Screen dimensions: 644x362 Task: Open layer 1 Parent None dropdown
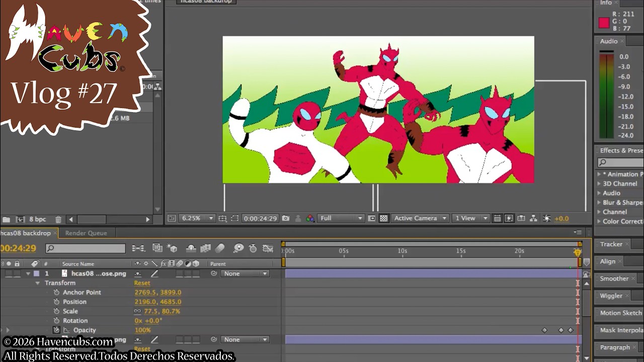pyautogui.click(x=246, y=274)
